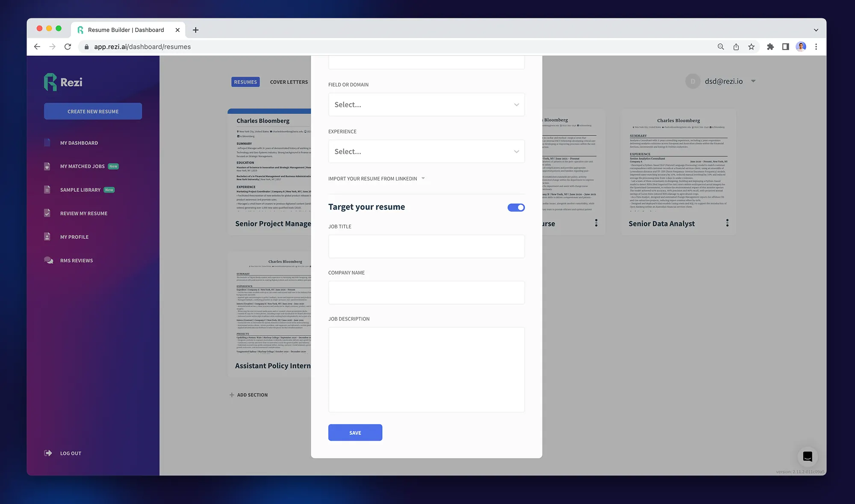Click the user avatar circle beside email
The image size is (855, 504).
tap(693, 81)
